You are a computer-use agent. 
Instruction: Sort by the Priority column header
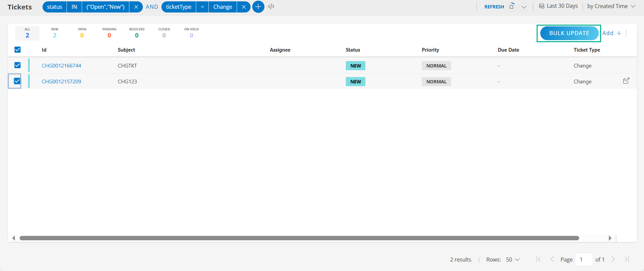430,50
